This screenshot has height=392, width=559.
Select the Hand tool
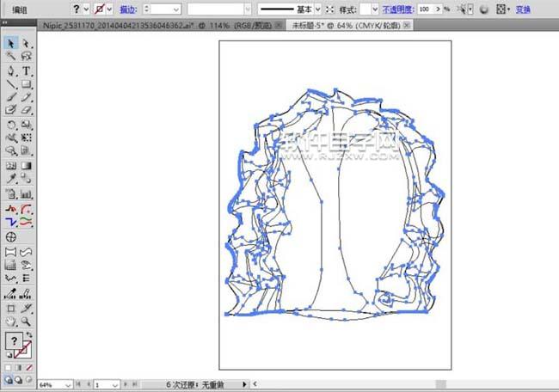coord(10,322)
